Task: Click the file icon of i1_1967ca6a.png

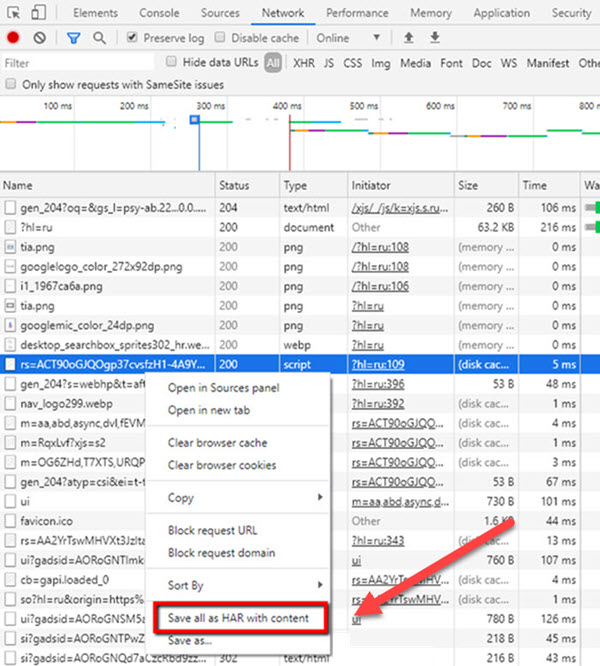Action: (x=10, y=286)
